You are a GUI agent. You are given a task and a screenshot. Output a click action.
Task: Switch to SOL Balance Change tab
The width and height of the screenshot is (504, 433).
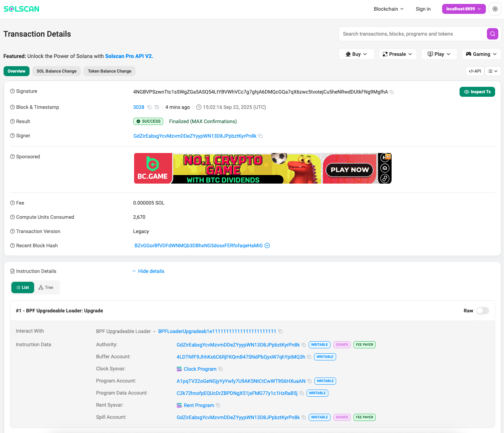pos(57,71)
